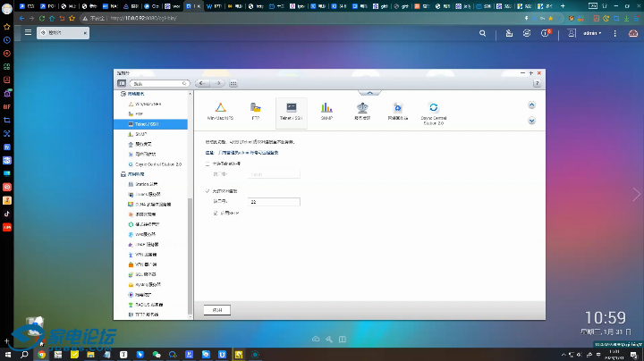This screenshot has height=361, width=644.
Task: Open the QTS main hamburger menu
Action: (28, 32)
